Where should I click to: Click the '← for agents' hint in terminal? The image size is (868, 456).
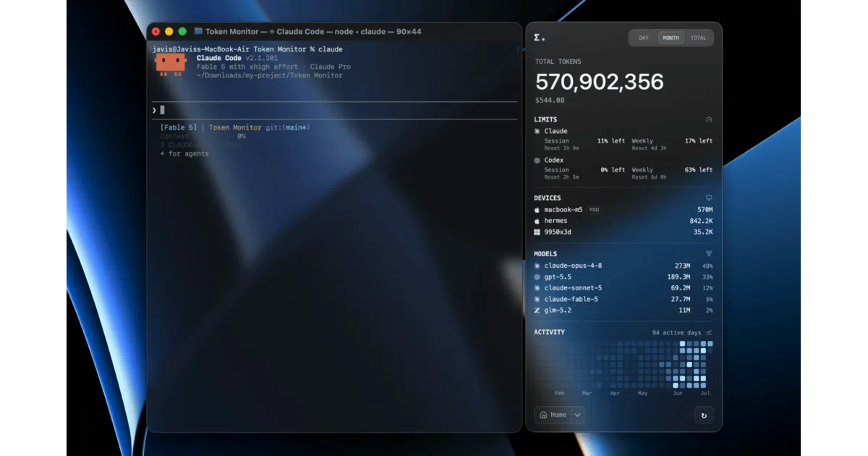tap(184, 153)
